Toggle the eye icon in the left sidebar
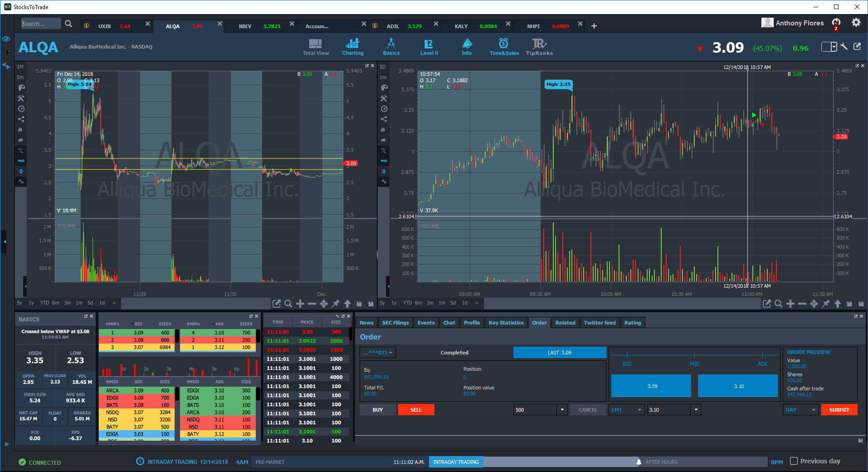 click(6, 39)
